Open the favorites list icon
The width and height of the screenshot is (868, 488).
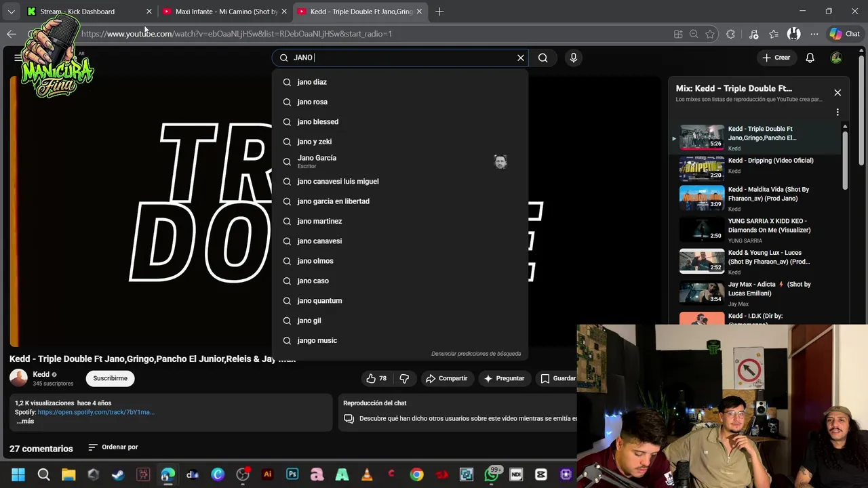[x=774, y=34]
